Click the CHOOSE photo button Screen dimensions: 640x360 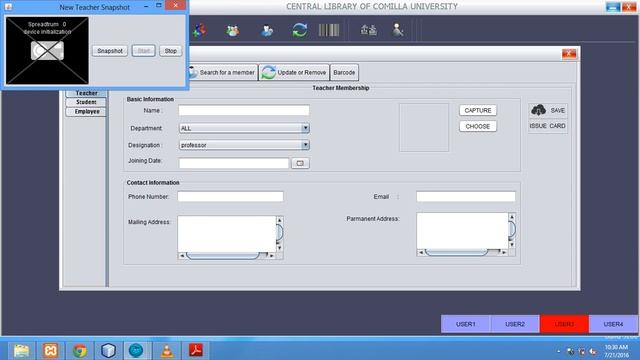click(x=478, y=127)
